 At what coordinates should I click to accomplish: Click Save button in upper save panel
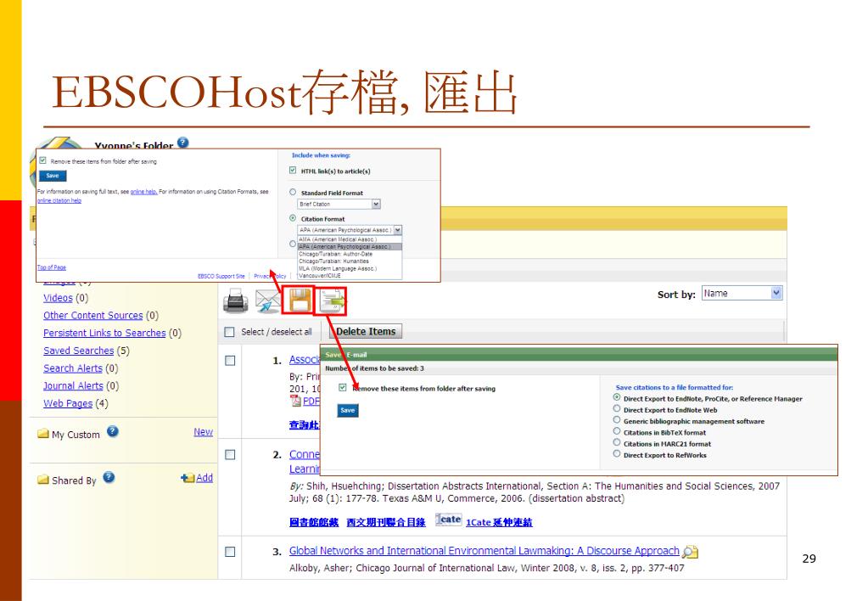[53, 176]
